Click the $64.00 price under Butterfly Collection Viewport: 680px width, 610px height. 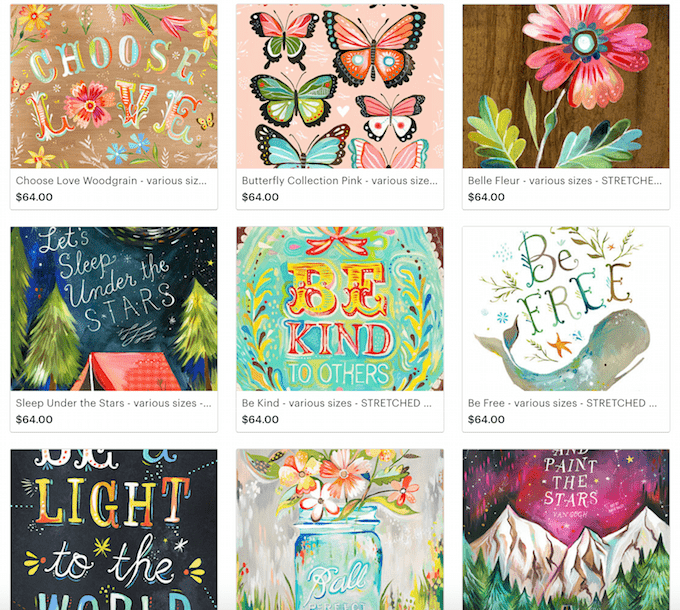pos(260,197)
